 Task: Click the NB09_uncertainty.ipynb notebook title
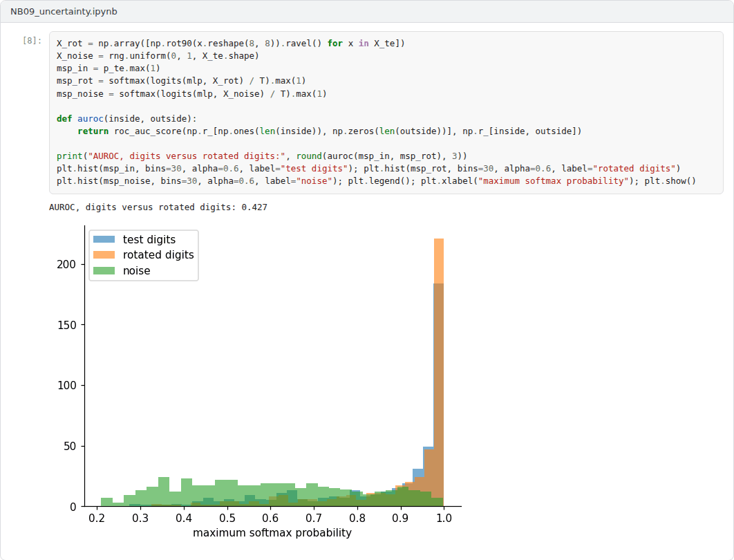pos(64,11)
